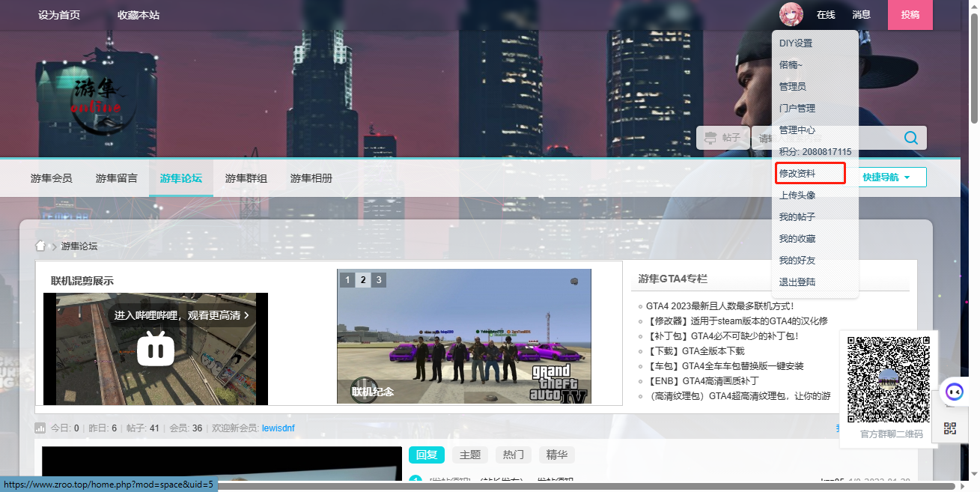This screenshot has width=980, height=492.
Task: Select the 主题 tab
Action: tap(470, 455)
